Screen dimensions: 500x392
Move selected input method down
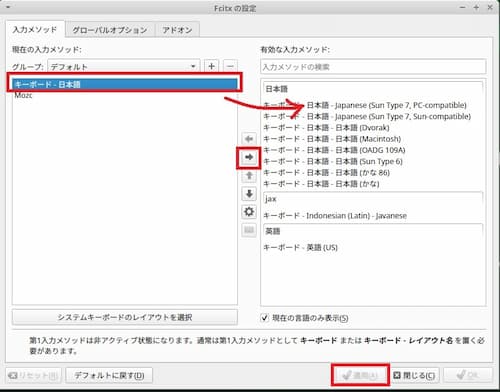[x=249, y=194]
